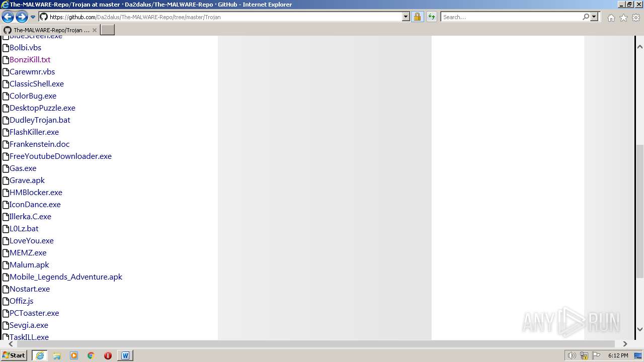
Task: Click the 6:12 PM system clock
Action: click(x=618, y=355)
